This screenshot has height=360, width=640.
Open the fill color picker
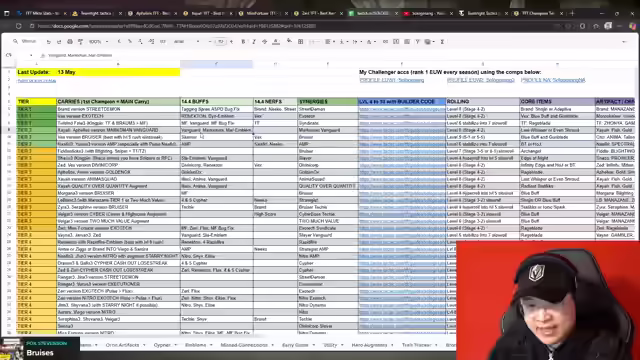click(289, 41)
